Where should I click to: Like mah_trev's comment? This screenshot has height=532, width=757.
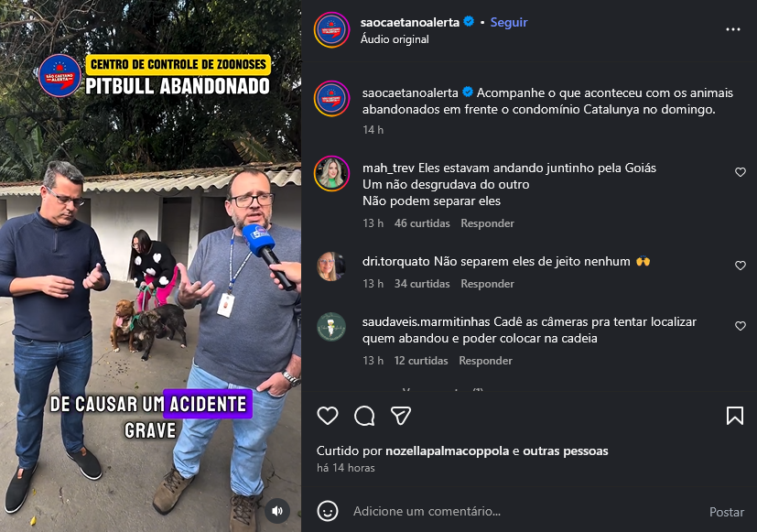pos(741,172)
